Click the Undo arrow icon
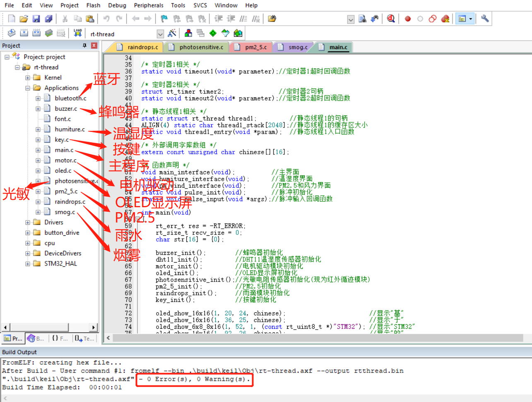Screen dimensions: 532x402 (x=106, y=19)
